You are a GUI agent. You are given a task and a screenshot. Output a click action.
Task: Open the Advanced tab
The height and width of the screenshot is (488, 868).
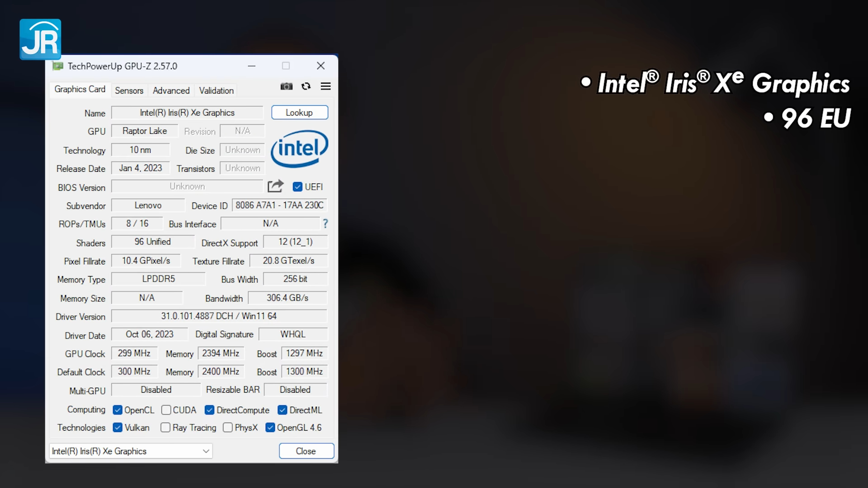[171, 90]
